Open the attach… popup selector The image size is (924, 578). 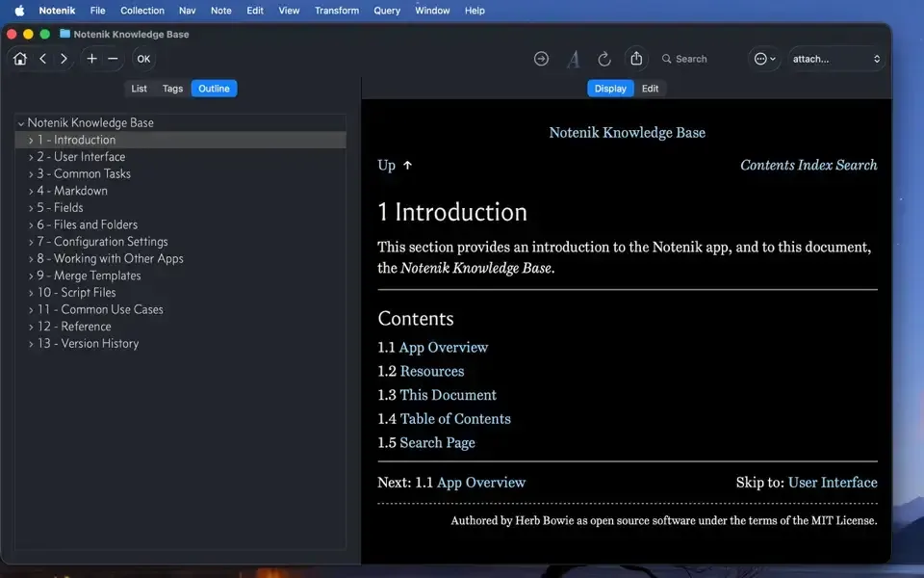coord(836,59)
